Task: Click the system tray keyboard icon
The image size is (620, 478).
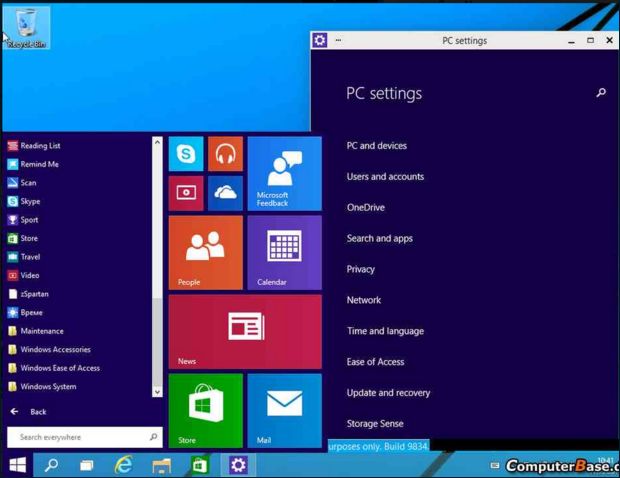Action: (495, 465)
